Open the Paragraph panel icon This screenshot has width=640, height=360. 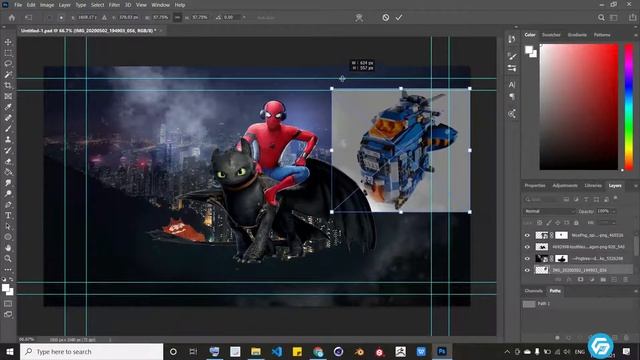[512, 97]
